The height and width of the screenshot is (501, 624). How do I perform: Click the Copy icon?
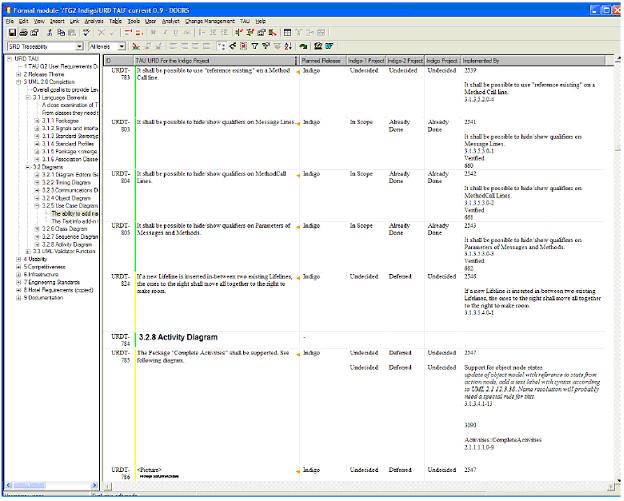[x=61, y=33]
